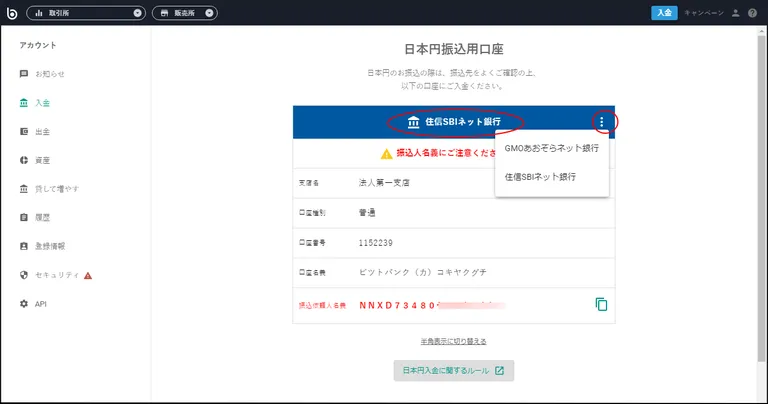768x404 pixels.
Task: Open the キャンペーン link in header
Action: point(704,13)
